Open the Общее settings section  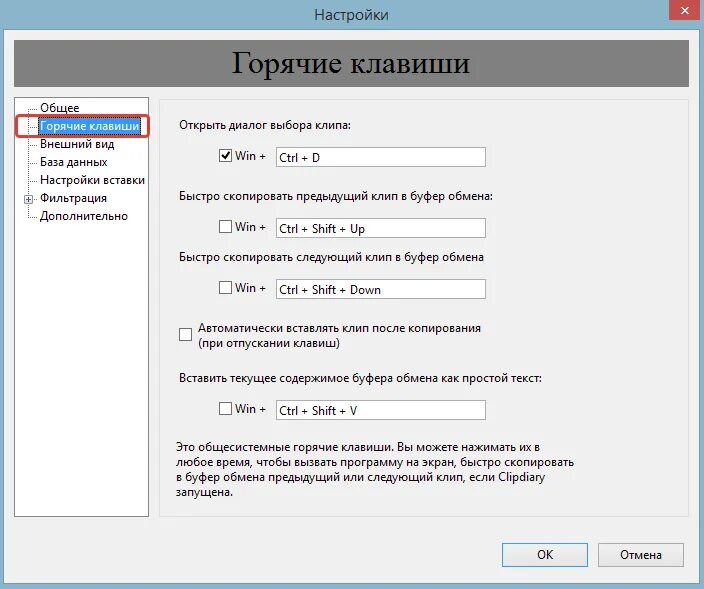click(59, 108)
